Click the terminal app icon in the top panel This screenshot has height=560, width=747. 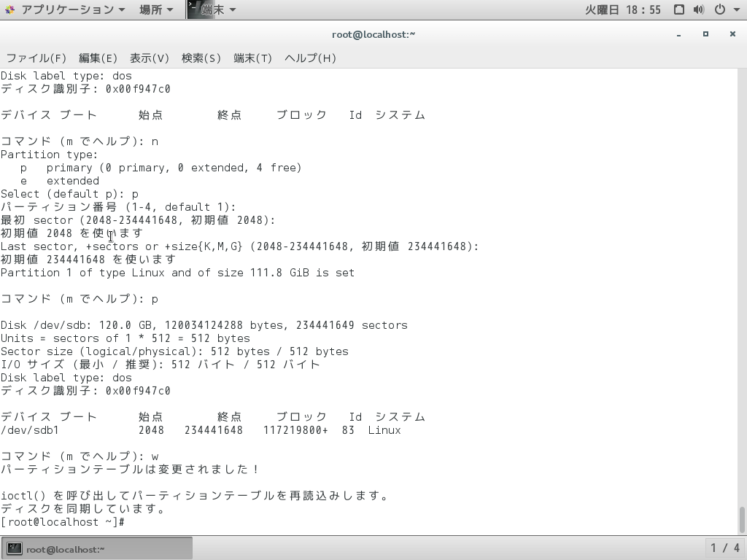[x=194, y=9]
